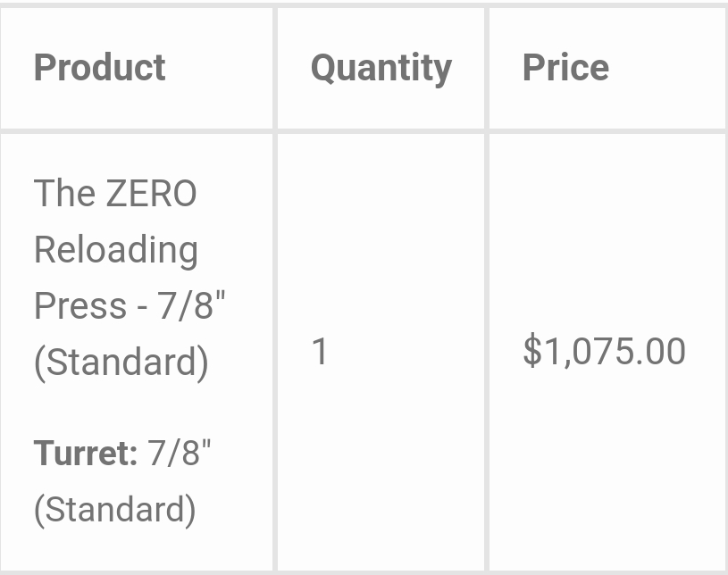This screenshot has width=728, height=575.
Task: Click the letter Q in Quantity header
Action: click(x=323, y=68)
